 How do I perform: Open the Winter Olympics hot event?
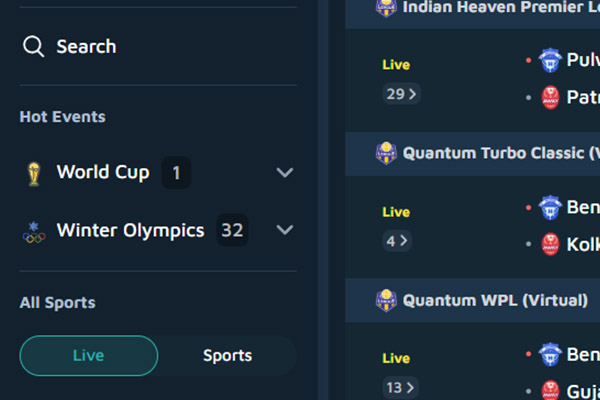click(130, 231)
